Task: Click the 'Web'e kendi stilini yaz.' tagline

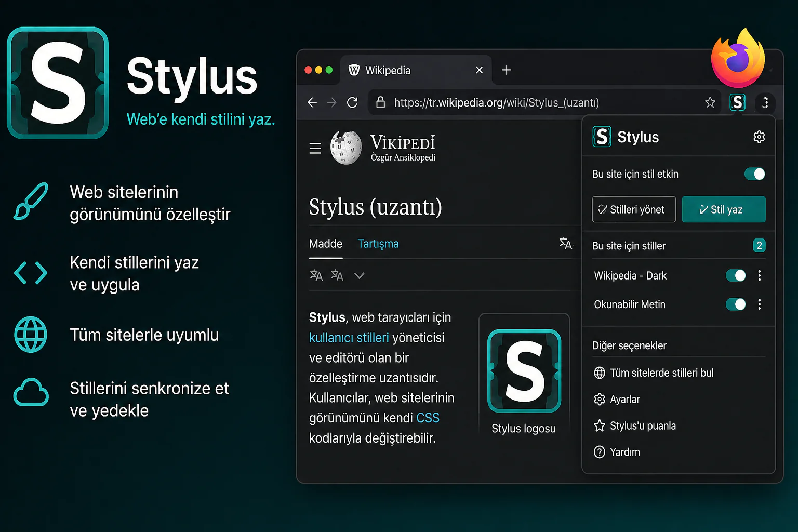Action: point(201,119)
